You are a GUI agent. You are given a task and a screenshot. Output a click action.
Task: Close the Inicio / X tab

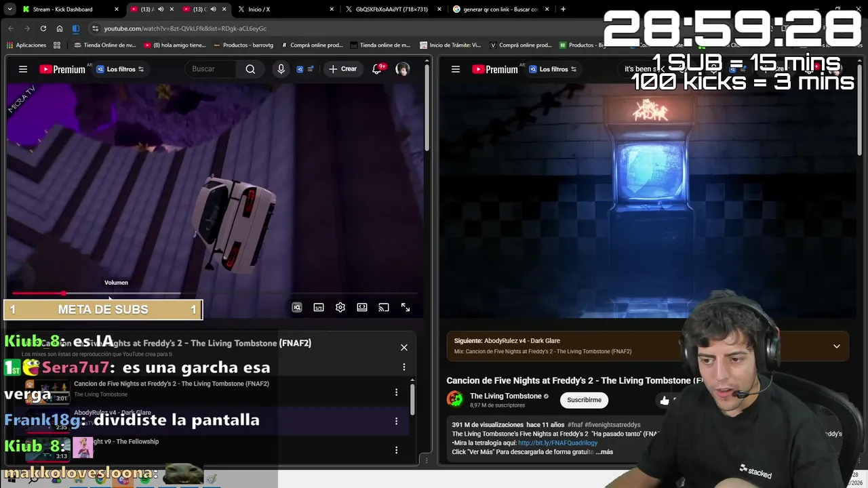(x=332, y=9)
